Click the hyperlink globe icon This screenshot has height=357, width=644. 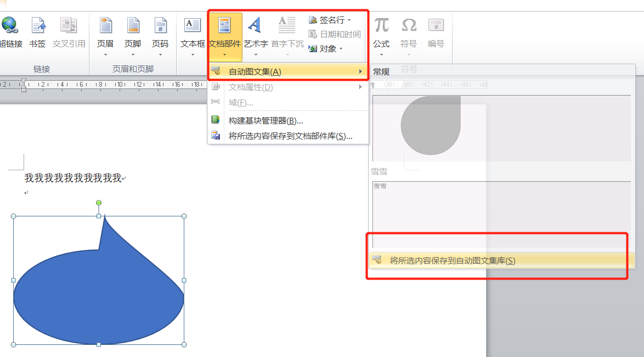(9, 25)
